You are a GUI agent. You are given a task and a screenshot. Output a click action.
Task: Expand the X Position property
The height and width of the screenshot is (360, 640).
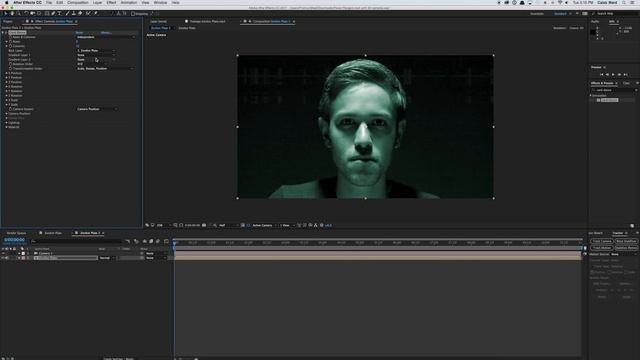point(7,73)
